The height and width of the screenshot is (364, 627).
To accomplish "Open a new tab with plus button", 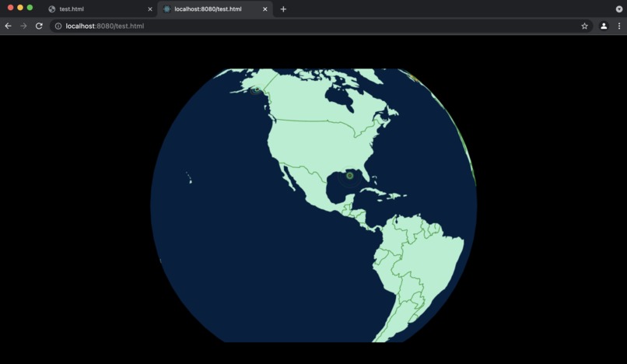I will (283, 9).
